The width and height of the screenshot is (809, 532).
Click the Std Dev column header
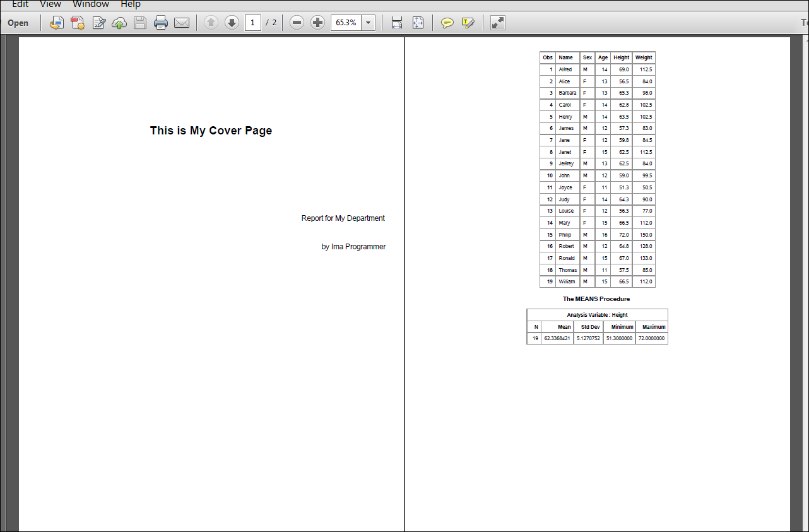coord(591,327)
